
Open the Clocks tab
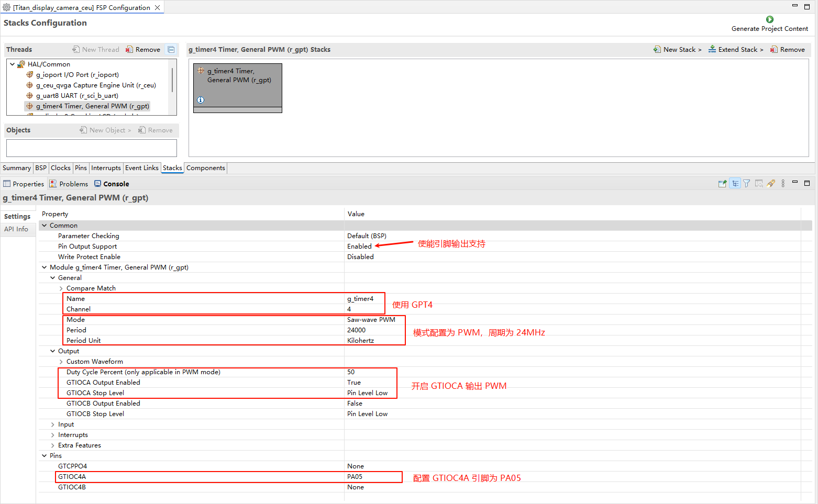(60, 168)
